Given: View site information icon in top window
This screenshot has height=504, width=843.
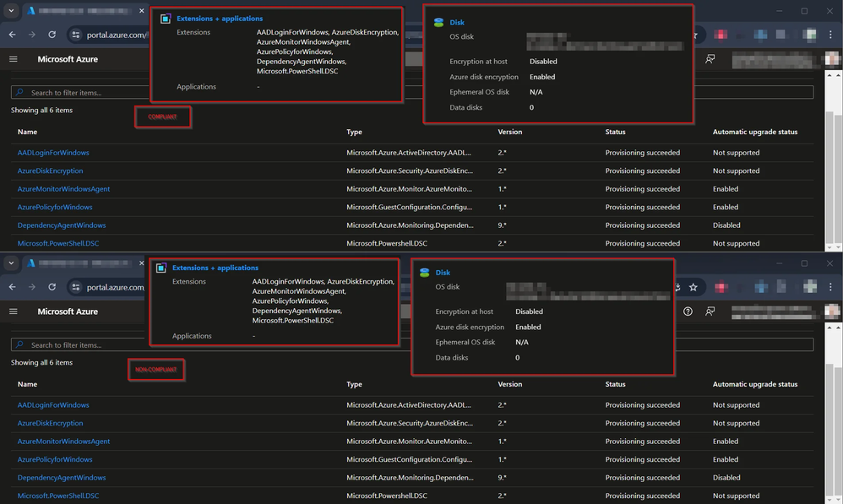Looking at the screenshot, I should [x=76, y=35].
